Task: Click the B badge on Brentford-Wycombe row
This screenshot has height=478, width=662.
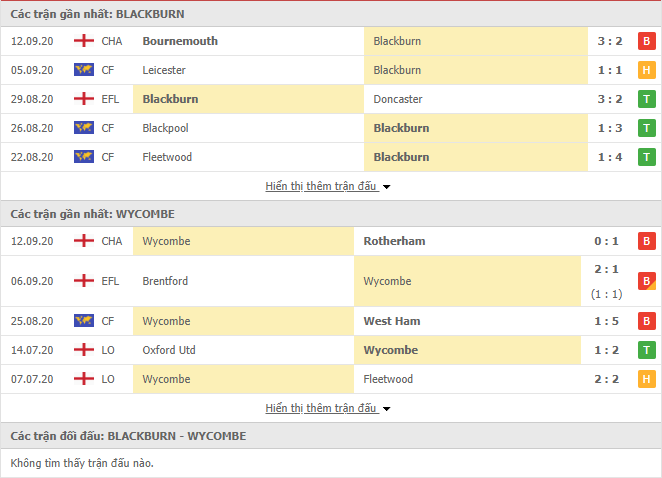Action: click(646, 281)
